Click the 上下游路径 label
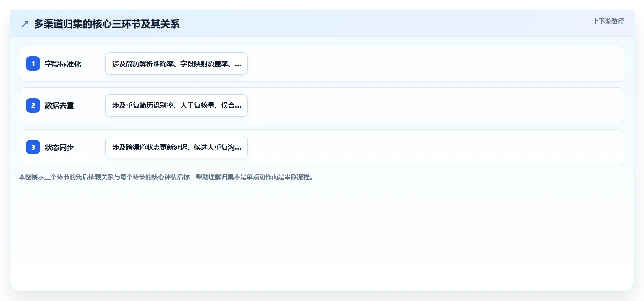The image size is (644, 301). point(608,22)
